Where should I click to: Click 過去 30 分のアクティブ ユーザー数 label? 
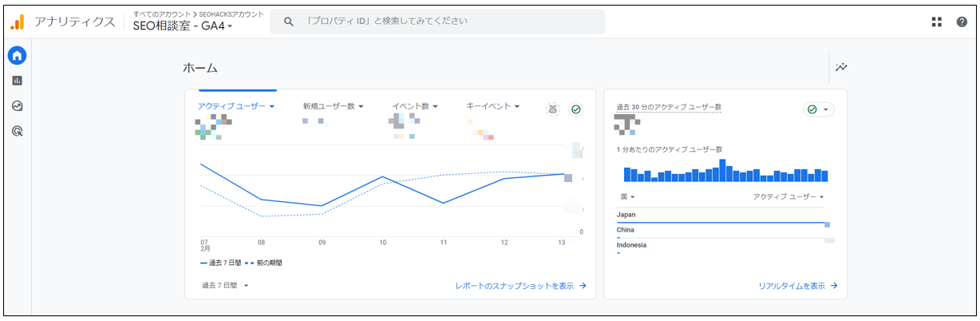coord(669,107)
